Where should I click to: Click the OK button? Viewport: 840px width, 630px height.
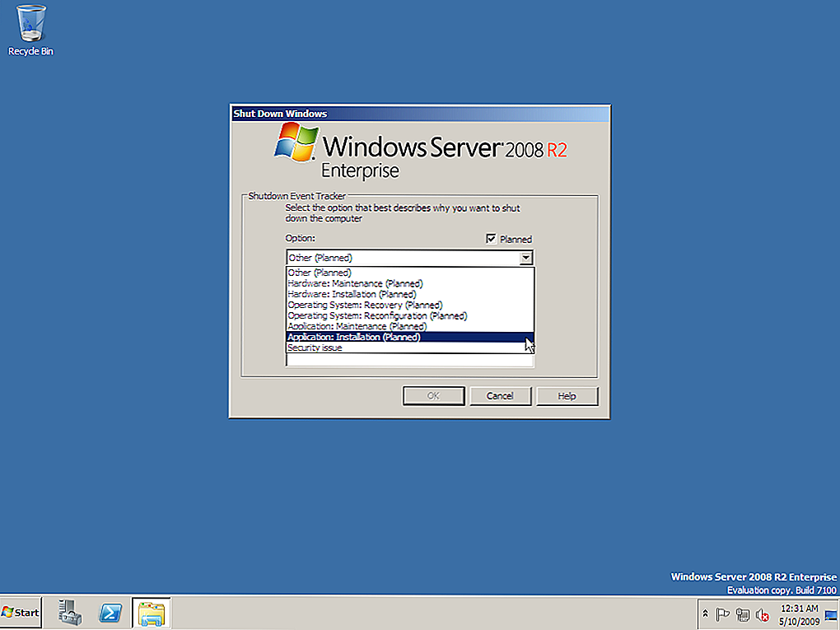(433, 396)
